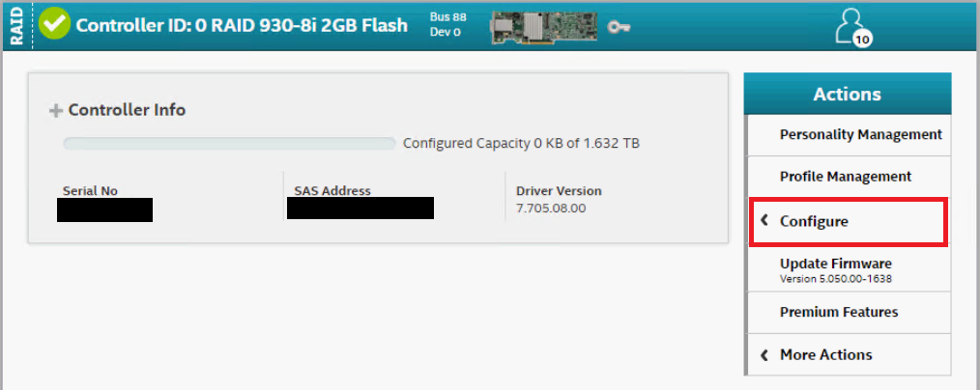Click the Controller ID 0 title text
980x390 pixels.
[242, 26]
